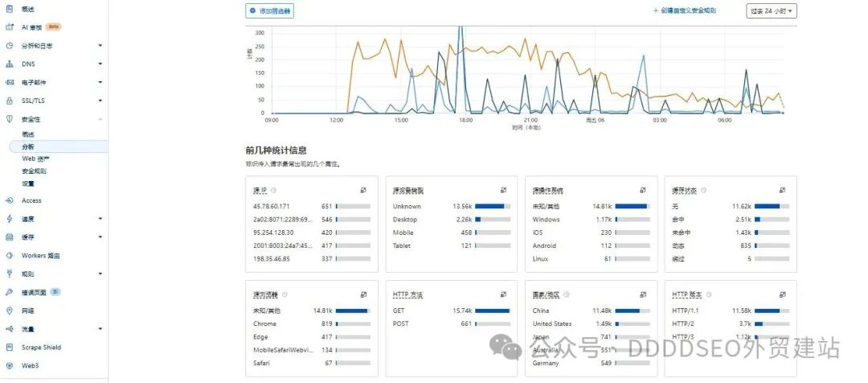The height and width of the screenshot is (383, 868).
Task: Open Web3 in the sidebar
Action: [30, 365]
